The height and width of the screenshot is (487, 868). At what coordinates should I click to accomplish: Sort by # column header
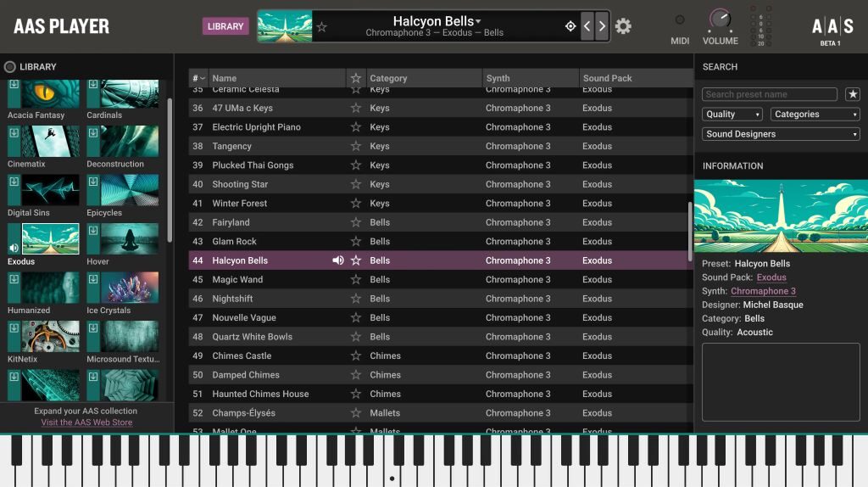[x=198, y=78]
